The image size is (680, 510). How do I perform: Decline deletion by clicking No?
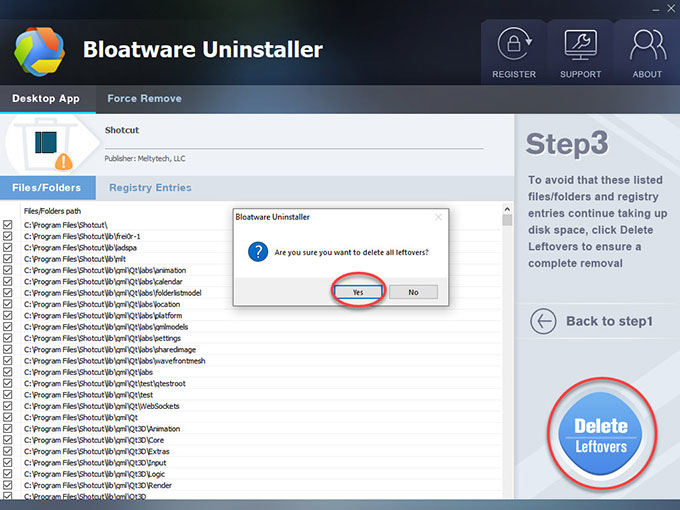(413, 292)
